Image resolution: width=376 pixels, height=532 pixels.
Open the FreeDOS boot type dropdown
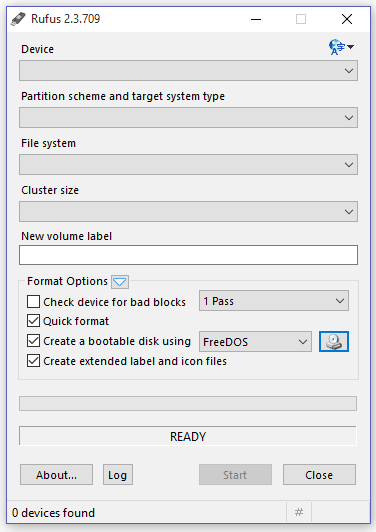tap(255, 342)
